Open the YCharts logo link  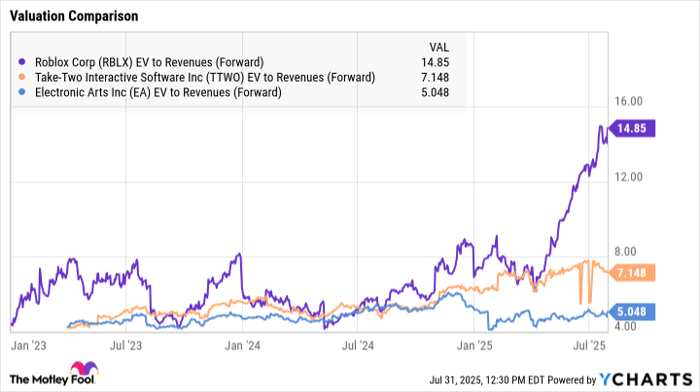tap(645, 379)
